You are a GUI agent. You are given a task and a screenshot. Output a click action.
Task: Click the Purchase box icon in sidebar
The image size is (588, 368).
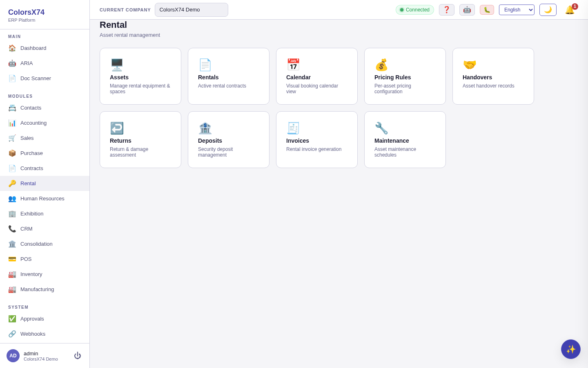point(12,153)
